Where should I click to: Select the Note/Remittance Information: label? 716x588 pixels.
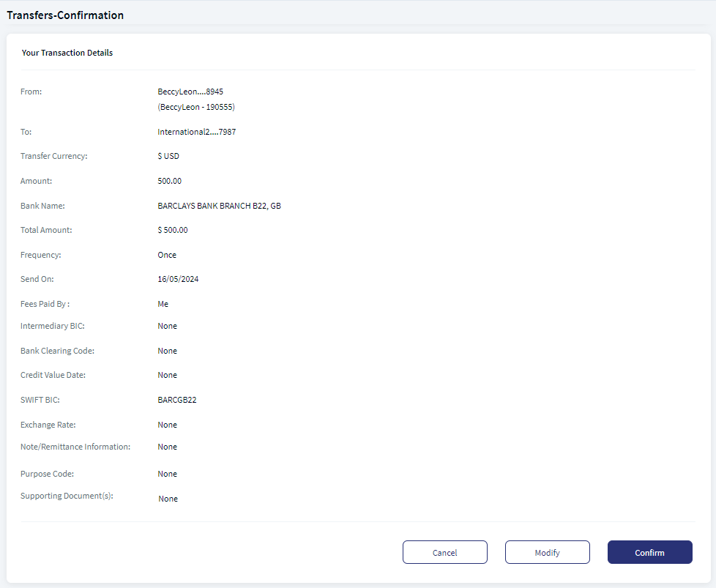coord(75,447)
